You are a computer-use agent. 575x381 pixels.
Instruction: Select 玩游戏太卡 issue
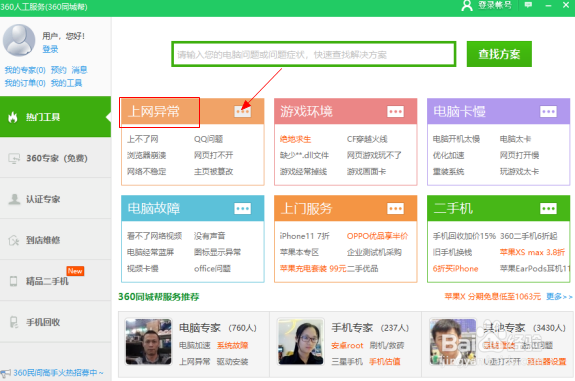coord(519,172)
